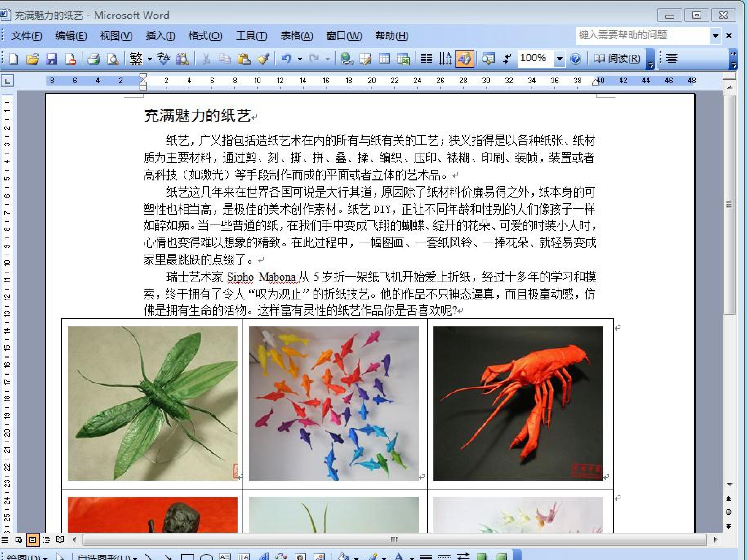
Task: Click the Columns layout icon
Action: [x=426, y=59]
